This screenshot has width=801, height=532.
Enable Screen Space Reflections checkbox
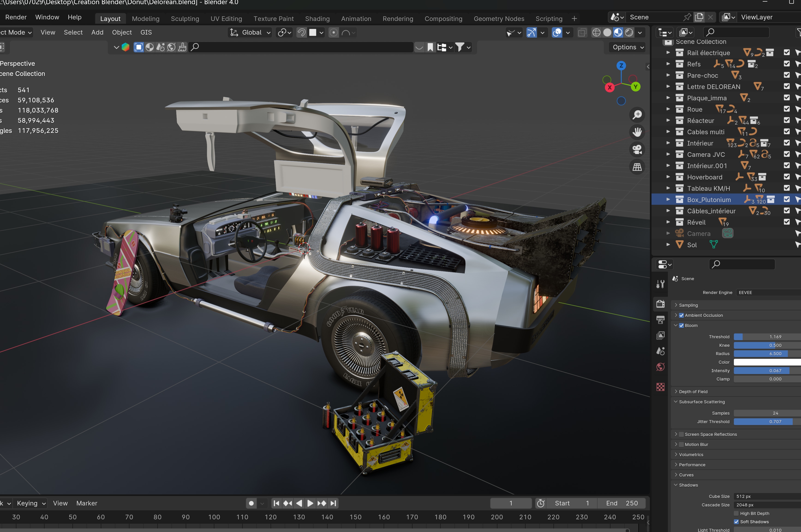click(x=681, y=434)
